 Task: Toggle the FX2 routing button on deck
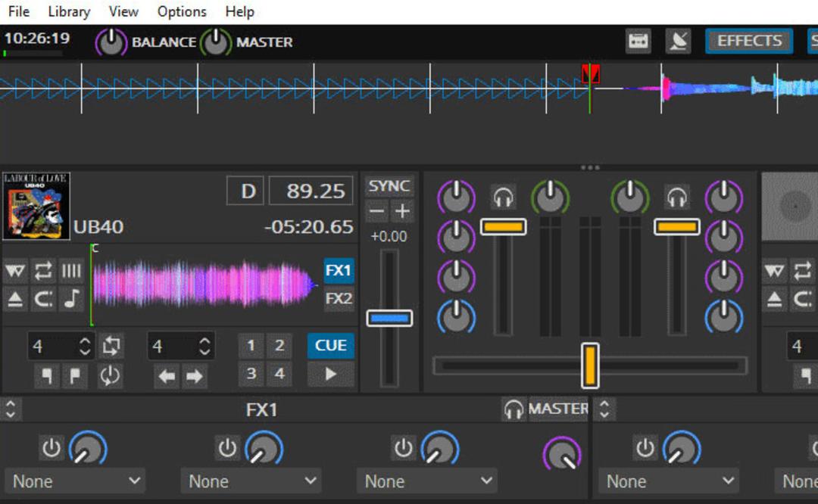(x=339, y=299)
